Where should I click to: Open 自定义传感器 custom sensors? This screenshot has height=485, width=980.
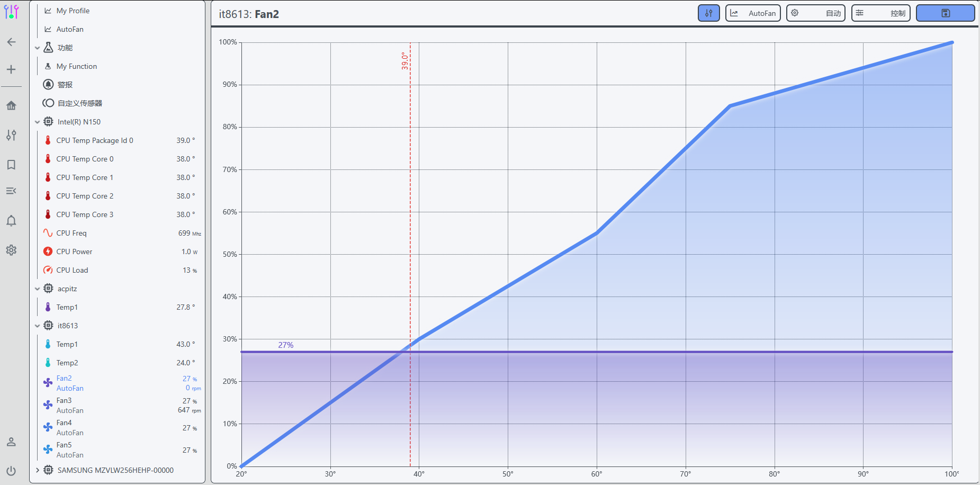pos(79,103)
